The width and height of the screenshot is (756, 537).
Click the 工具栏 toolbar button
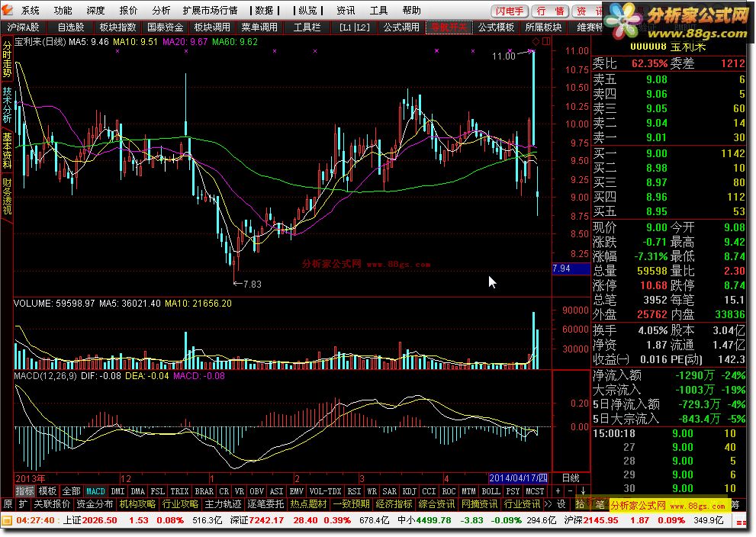[x=307, y=27]
